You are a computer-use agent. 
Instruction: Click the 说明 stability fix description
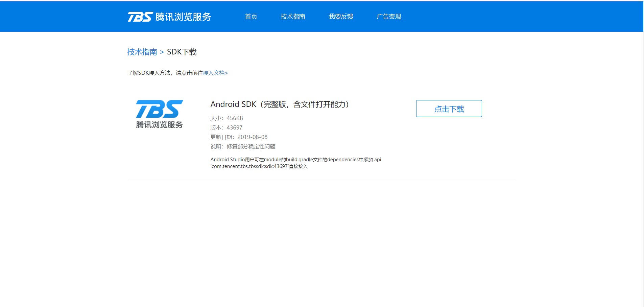pos(242,146)
